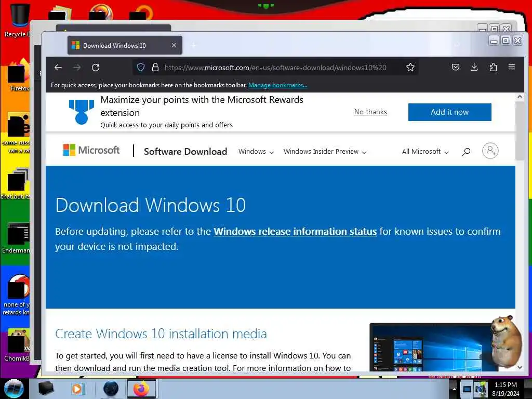Image resolution: width=532 pixels, height=399 pixels.
Task: Click the page scrollbar up arrow
Action: tap(520, 97)
